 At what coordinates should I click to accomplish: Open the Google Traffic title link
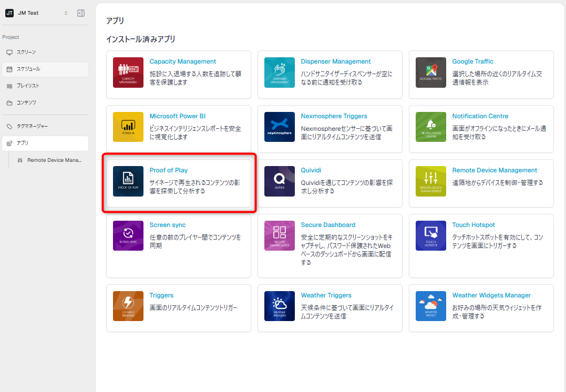point(472,61)
